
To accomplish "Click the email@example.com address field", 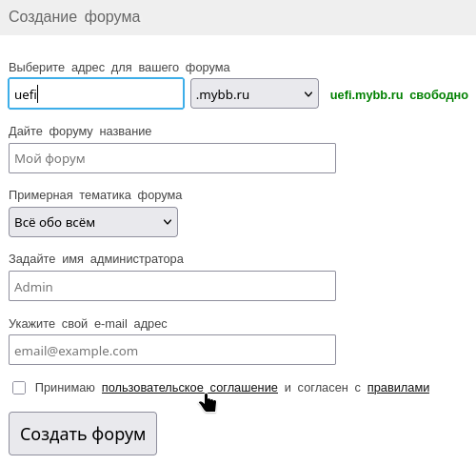I will pyautogui.click(x=172, y=350).
